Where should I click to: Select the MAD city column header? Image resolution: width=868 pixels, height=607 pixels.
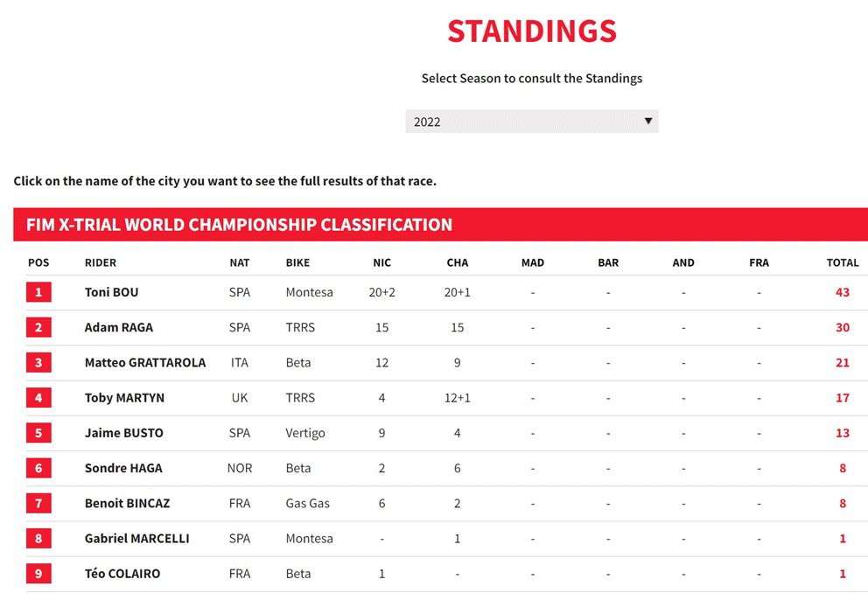533,263
